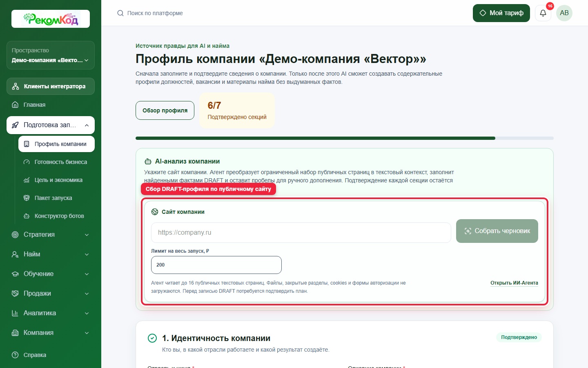Image resolution: width=588 pixels, height=368 pixels.
Task: Expand the Аналитика sidebar section
Action: (x=51, y=313)
